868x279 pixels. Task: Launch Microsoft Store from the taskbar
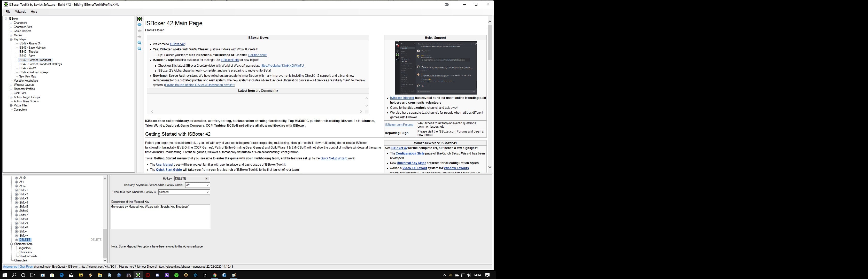52,275
